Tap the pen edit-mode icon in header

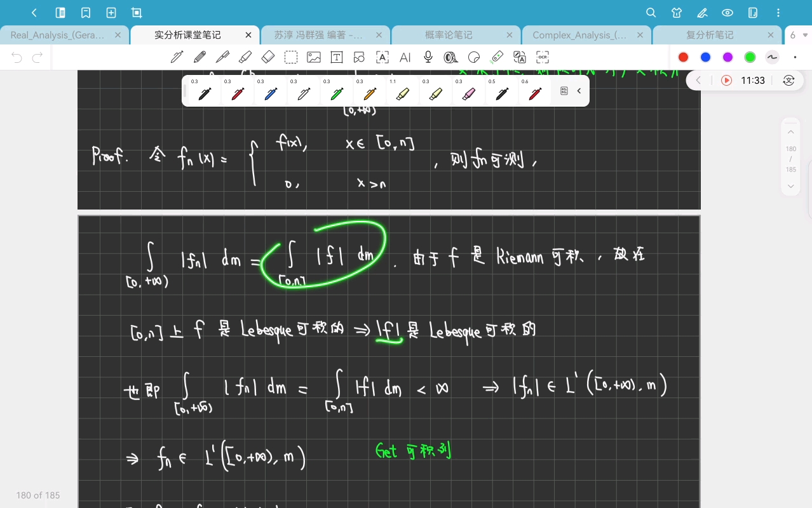click(702, 13)
